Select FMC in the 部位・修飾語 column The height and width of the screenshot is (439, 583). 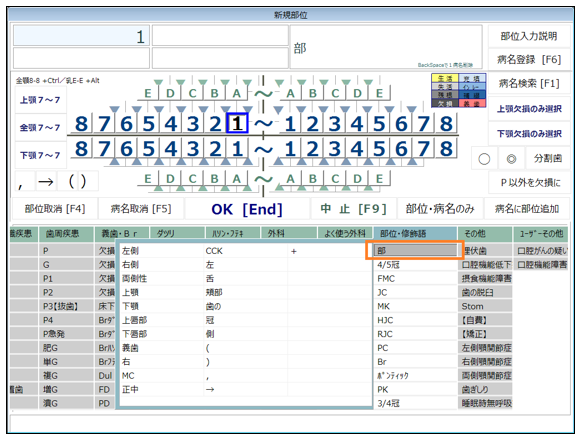[415, 278]
